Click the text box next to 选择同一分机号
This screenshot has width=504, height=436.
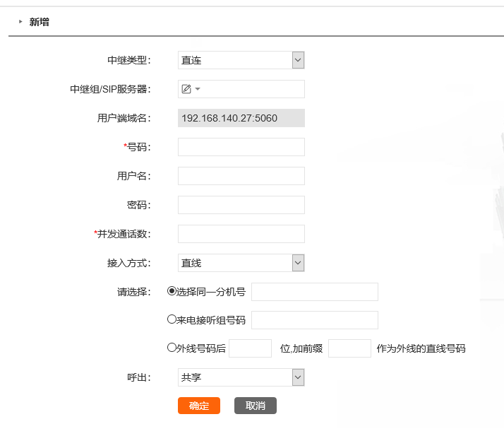pyautogui.click(x=315, y=292)
